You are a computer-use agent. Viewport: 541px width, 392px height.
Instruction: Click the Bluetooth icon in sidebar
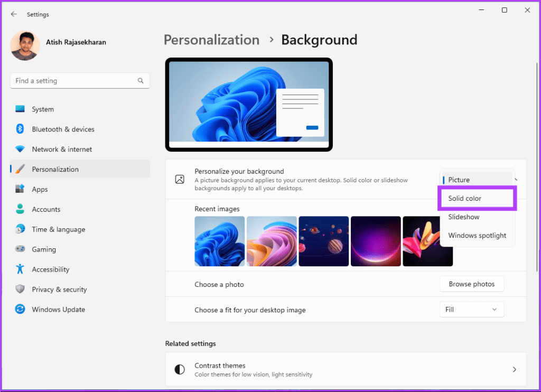[x=20, y=129]
